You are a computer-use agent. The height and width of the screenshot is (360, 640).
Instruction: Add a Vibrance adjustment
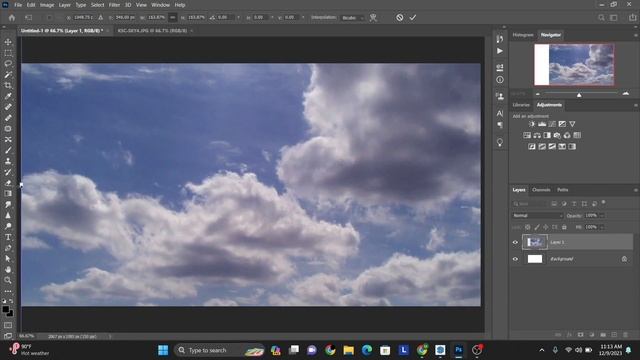pos(572,124)
